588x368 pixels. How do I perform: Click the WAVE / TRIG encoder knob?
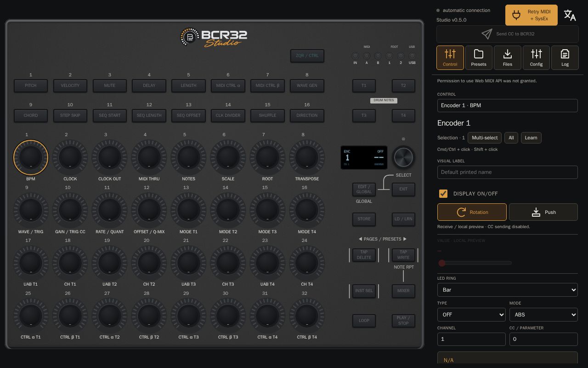click(31, 210)
